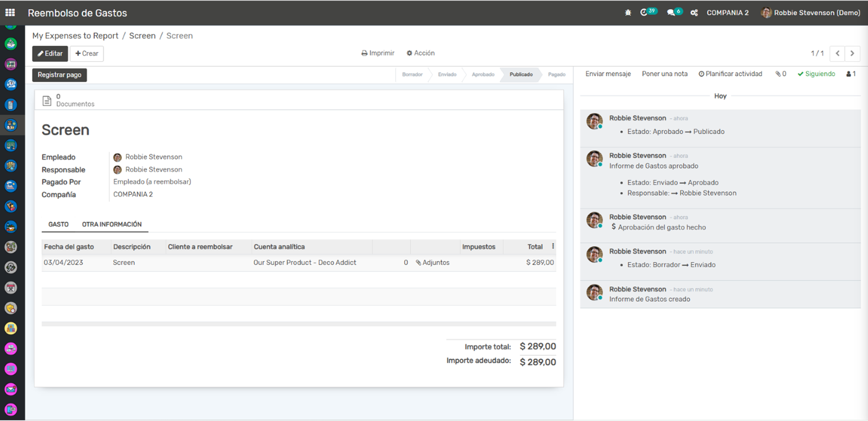Click the Registrar pago button
This screenshot has height=421, width=868.
click(x=59, y=75)
